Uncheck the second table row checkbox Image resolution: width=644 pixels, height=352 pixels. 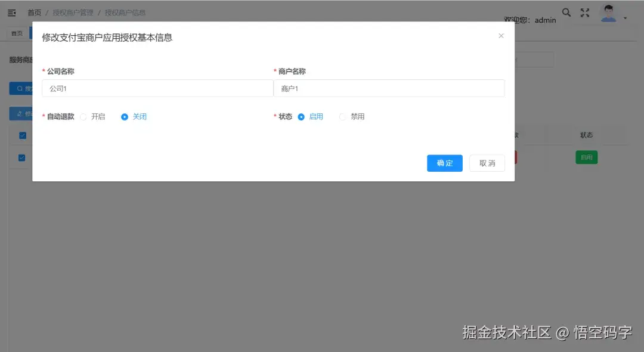pyautogui.click(x=22, y=158)
